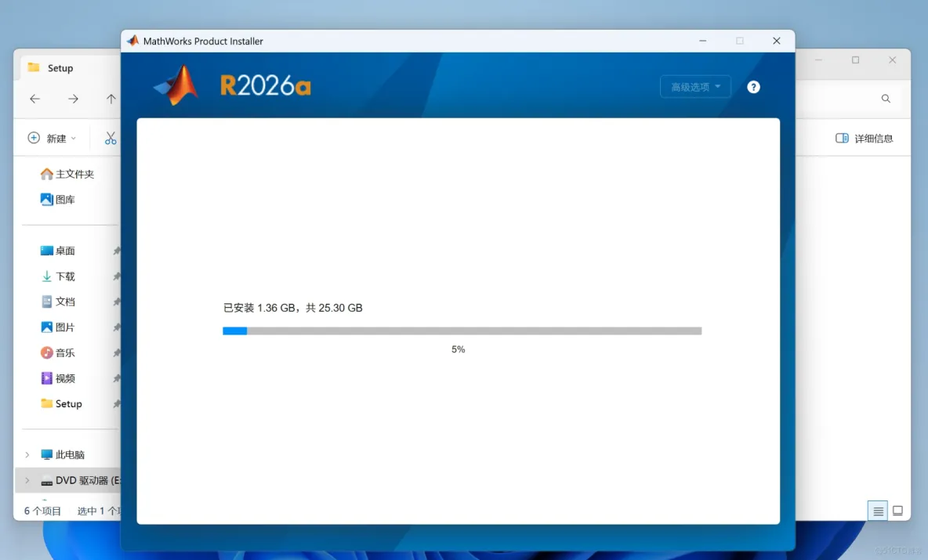Click the DVD drive icon in sidebar
The image size is (928, 560).
tap(47, 482)
